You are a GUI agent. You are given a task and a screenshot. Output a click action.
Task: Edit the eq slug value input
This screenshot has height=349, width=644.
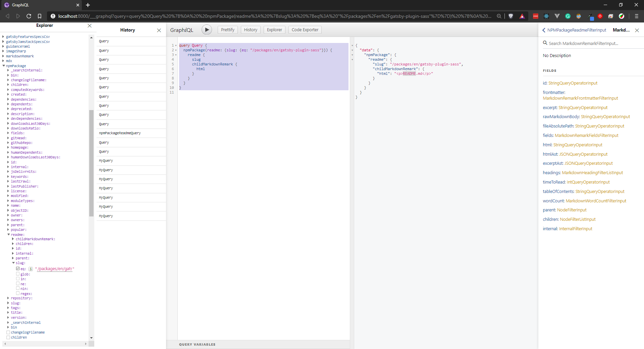coord(55,269)
